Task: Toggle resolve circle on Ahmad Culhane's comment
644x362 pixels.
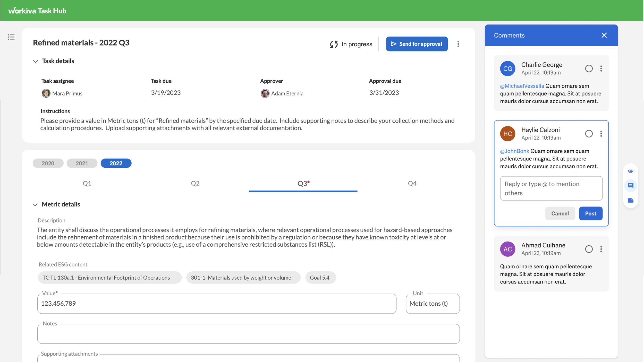Action: coord(589,249)
